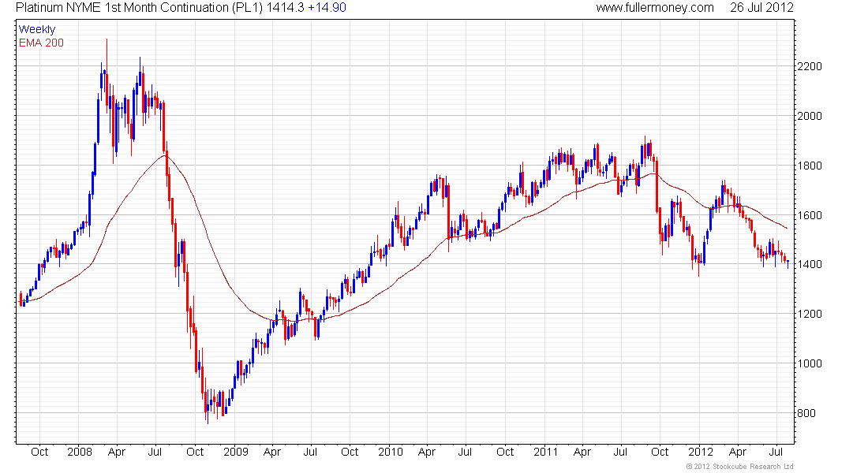Click the 2008 year marker on time axis
The image size is (868, 473).
pos(80,452)
